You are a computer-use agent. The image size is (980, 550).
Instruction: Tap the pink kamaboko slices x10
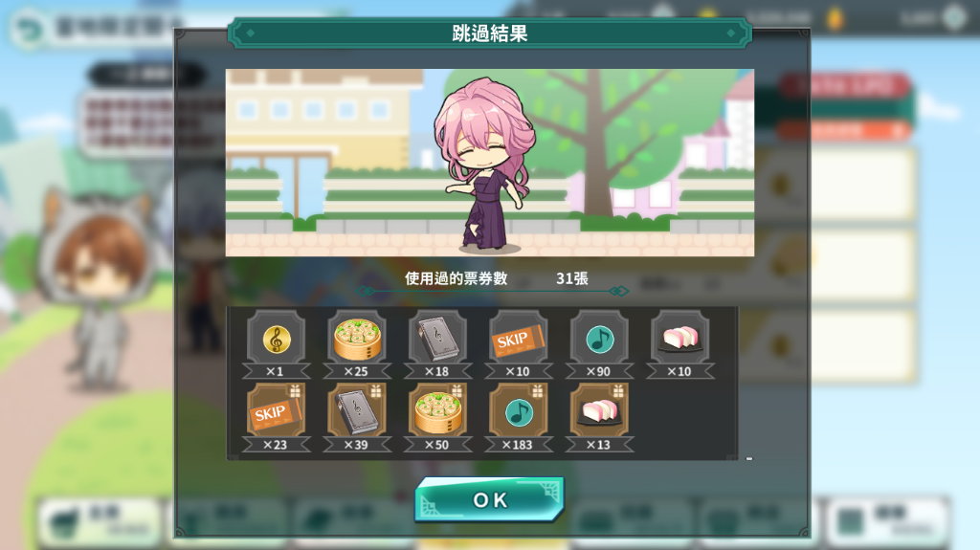pyautogui.click(x=680, y=344)
